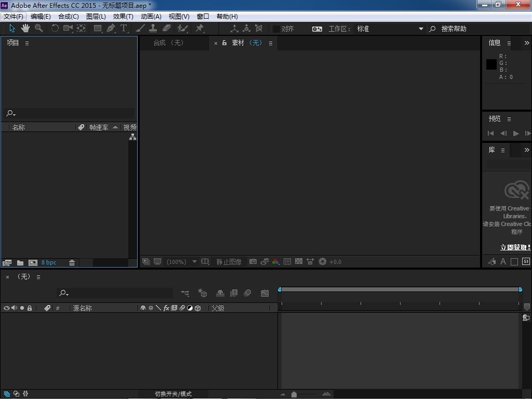Show channel and color management icon
Viewport: 532px width, 399px height.
pyautogui.click(x=276, y=262)
